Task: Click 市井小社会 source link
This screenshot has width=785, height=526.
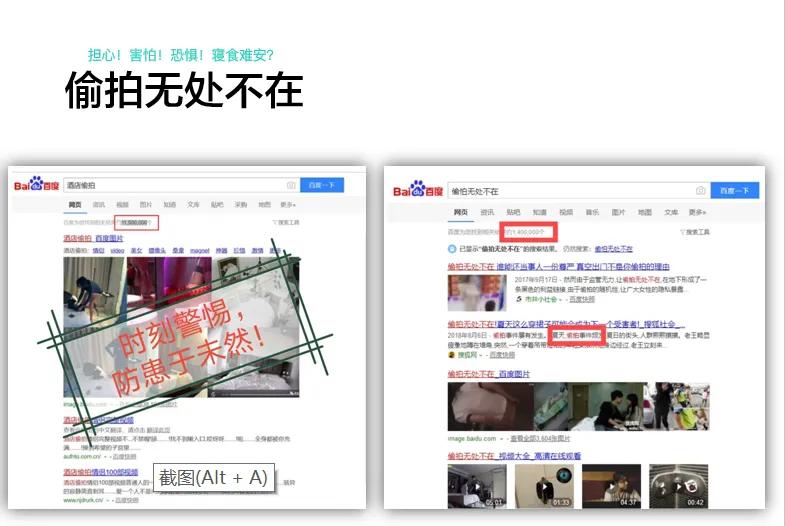Action: tap(541, 299)
